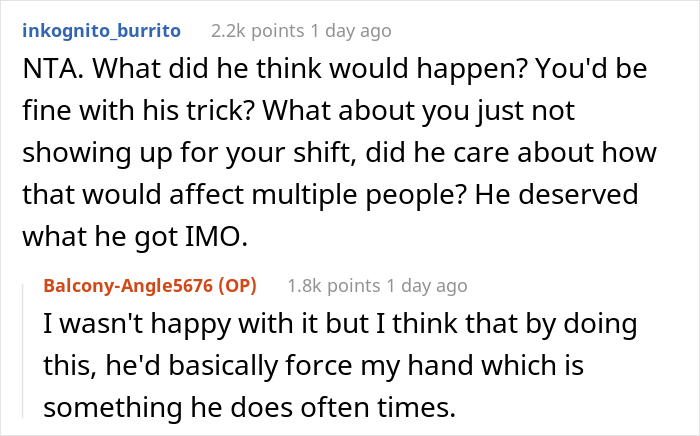Click the phrase "what he got" in the comment
Screen dimensions: 700x436
point(100,236)
